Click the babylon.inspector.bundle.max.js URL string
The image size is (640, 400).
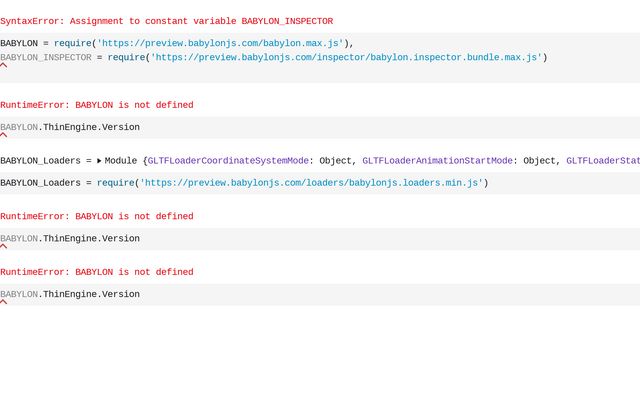click(345, 58)
